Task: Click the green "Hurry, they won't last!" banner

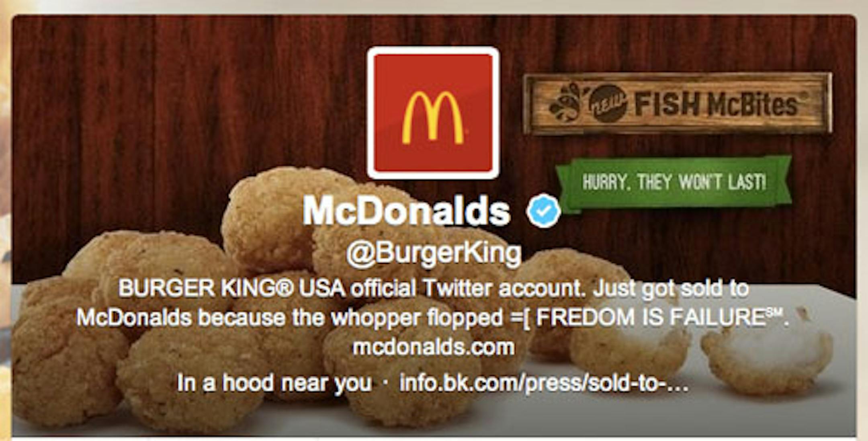Action: point(674,182)
